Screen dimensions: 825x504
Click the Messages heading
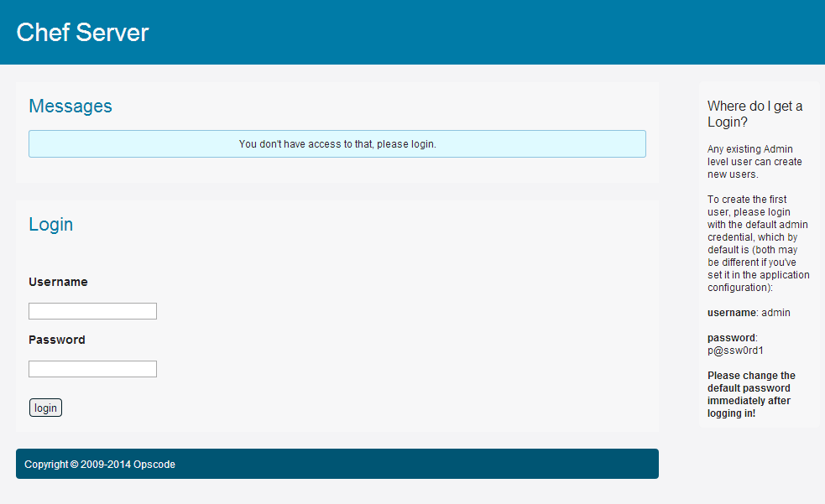(x=70, y=107)
